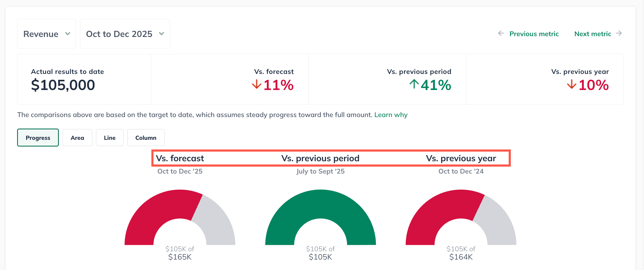
Task: Select the Line chart view
Action: 110,138
